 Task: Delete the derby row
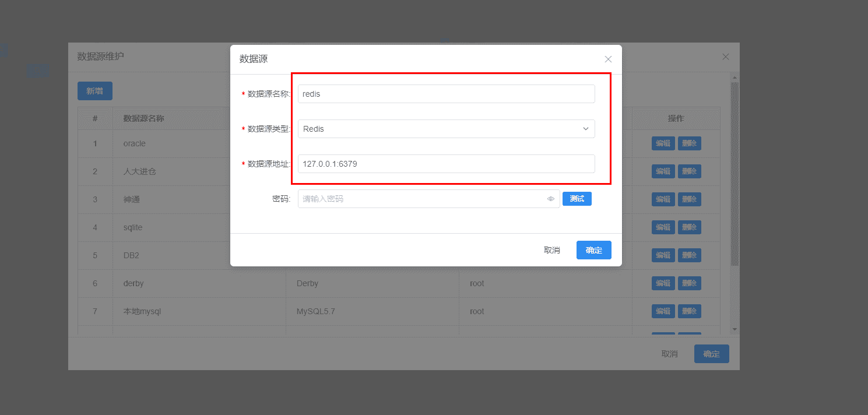pos(690,283)
